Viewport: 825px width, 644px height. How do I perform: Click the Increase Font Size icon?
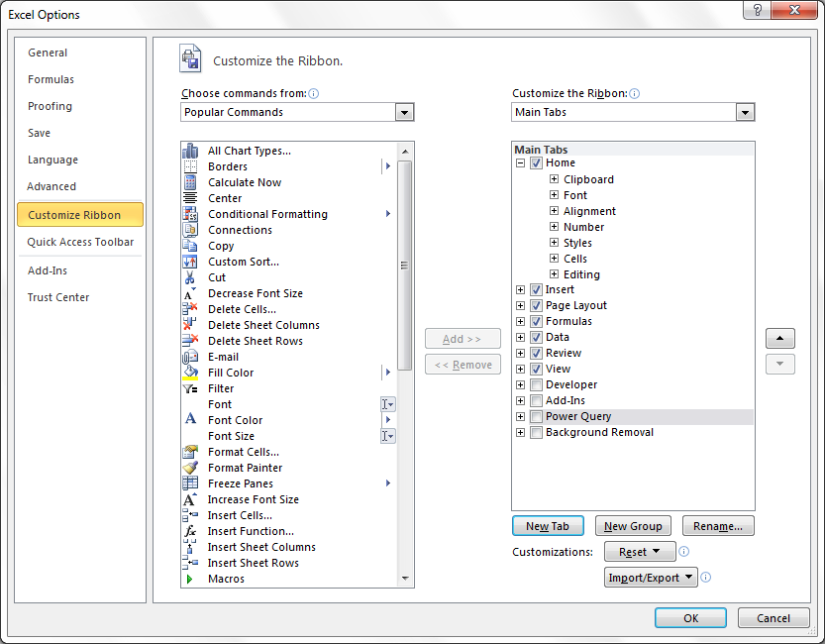point(190,499)
